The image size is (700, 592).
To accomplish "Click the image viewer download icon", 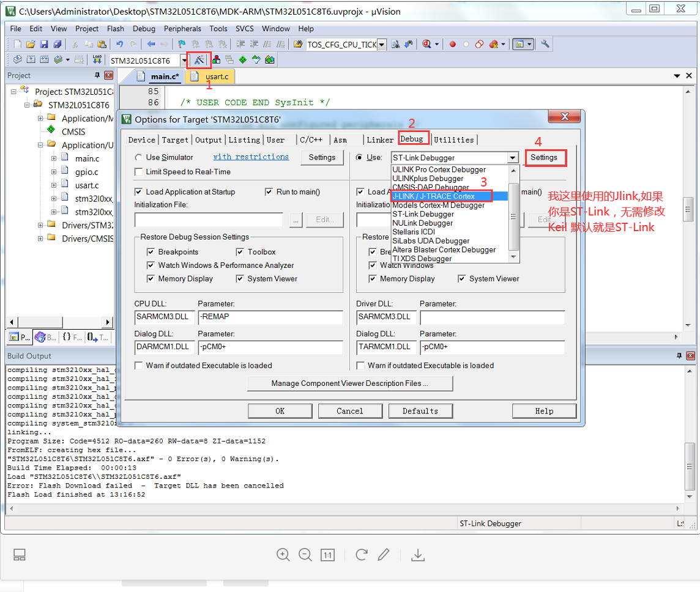I will [418, 555].
